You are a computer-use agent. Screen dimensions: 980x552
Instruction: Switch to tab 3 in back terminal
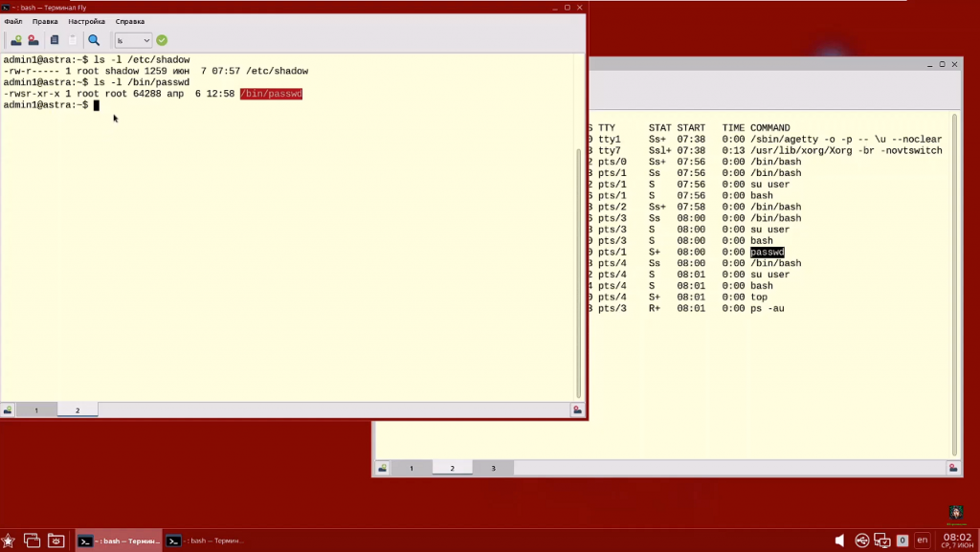tap(493, 469)
